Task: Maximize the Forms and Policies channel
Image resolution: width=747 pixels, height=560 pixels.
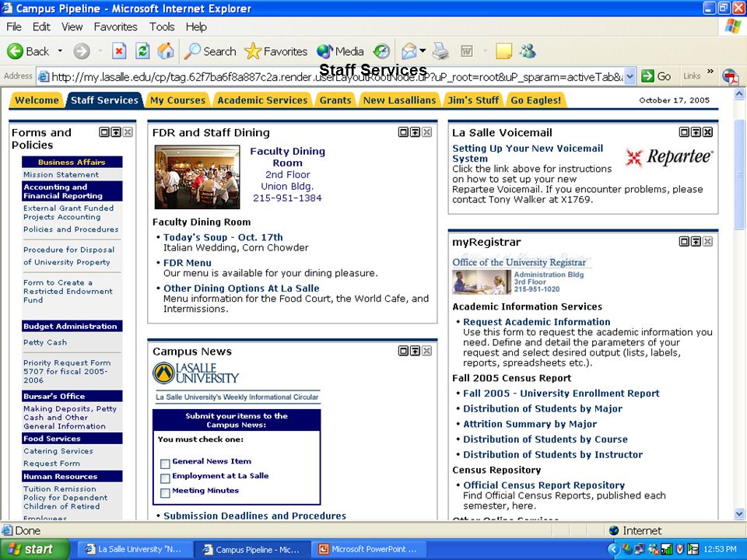Action: click(x=104, y=132)
